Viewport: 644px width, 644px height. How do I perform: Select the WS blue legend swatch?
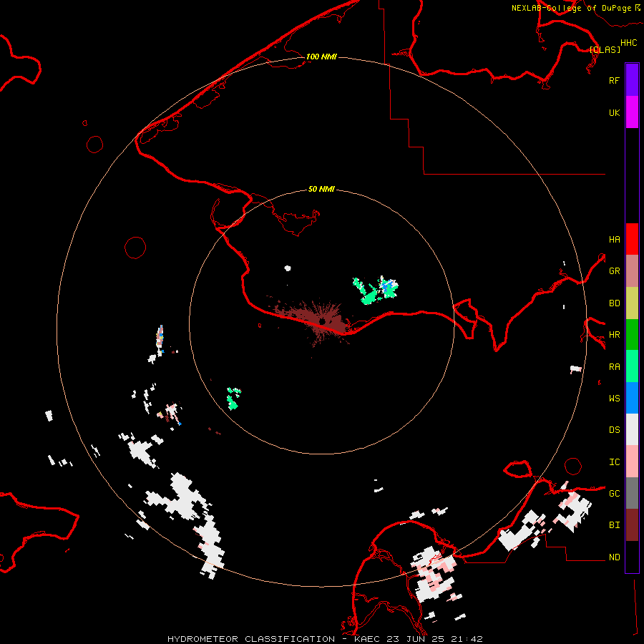(x=632, y=398)
